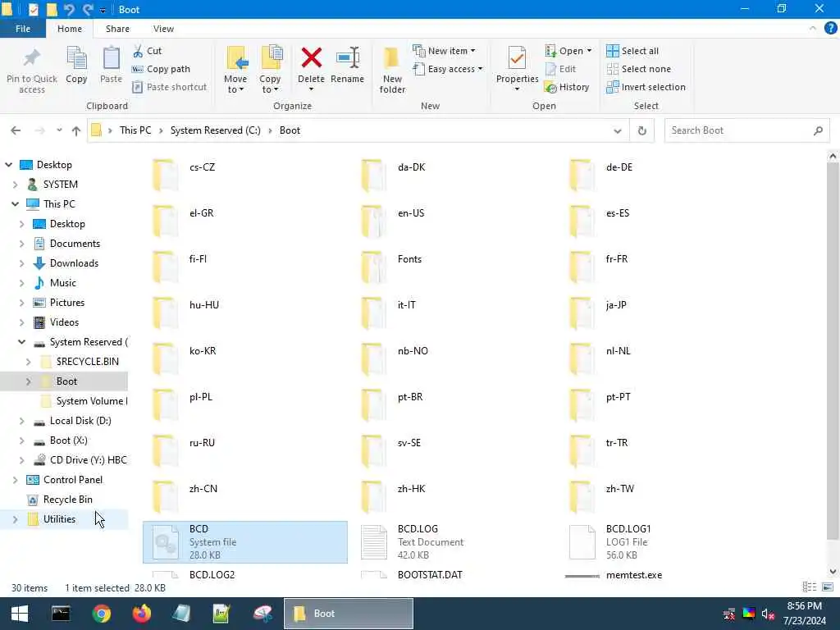Click the Pin to Quick access icon
Viewport: 840px width, 630px height.
click(x=32, y=70)
